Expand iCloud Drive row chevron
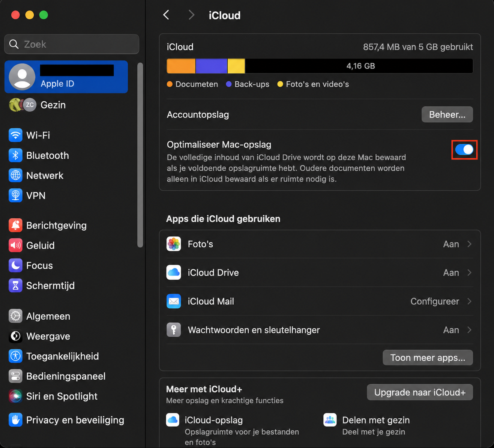Image resolution: width=494 pixels, height=448 pixels. click(469, 272)
